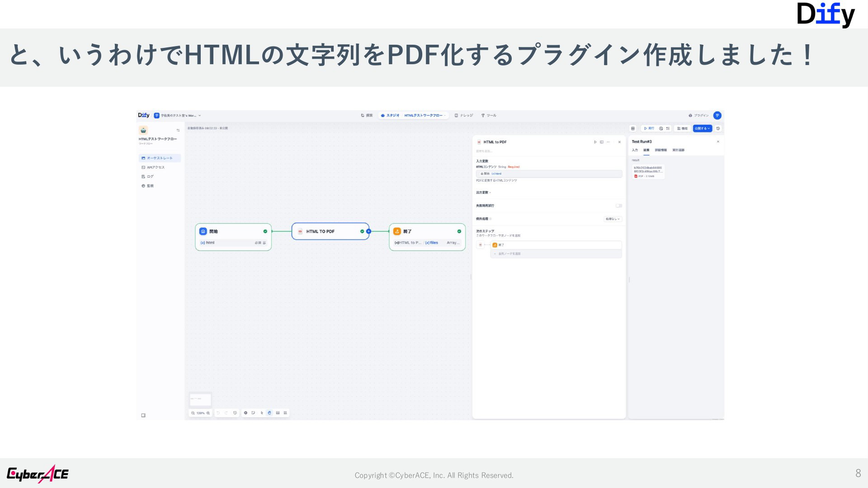The width and height of the screenshot is (868, 488).
Task: Click the HTMLコンテンツ variable input field
Action: pyautogui.click(x=549, y=174)
